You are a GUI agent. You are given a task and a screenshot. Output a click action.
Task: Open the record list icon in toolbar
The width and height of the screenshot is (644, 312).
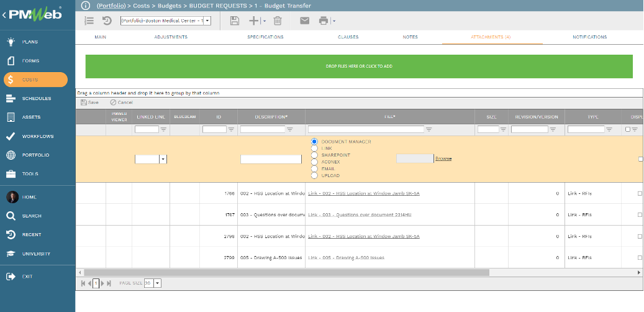pos(89,21)
